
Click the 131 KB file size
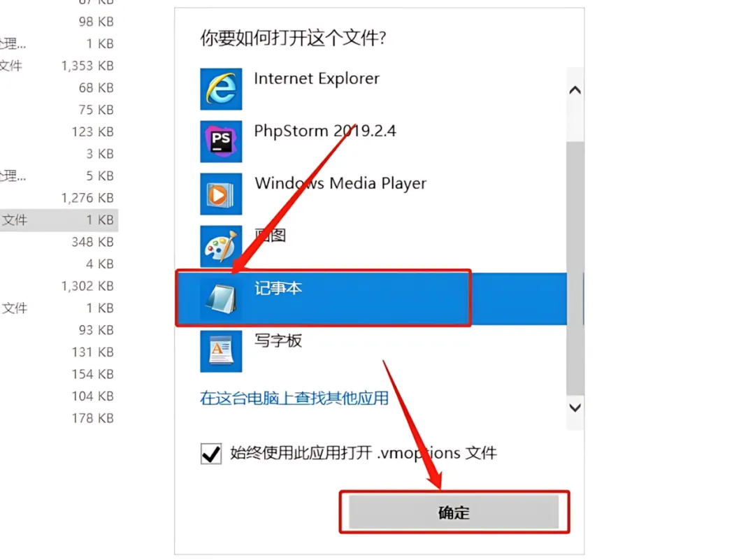tap(93, 352)
